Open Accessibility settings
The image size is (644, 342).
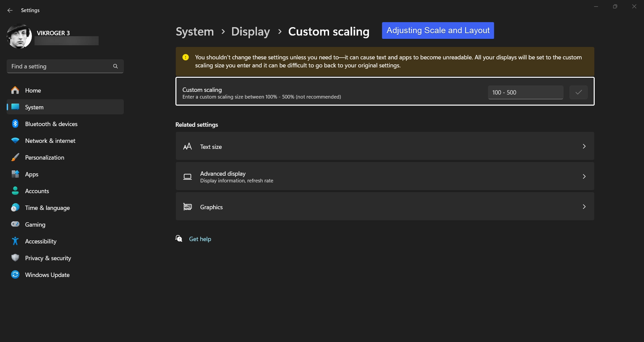(x=65, y=241)
